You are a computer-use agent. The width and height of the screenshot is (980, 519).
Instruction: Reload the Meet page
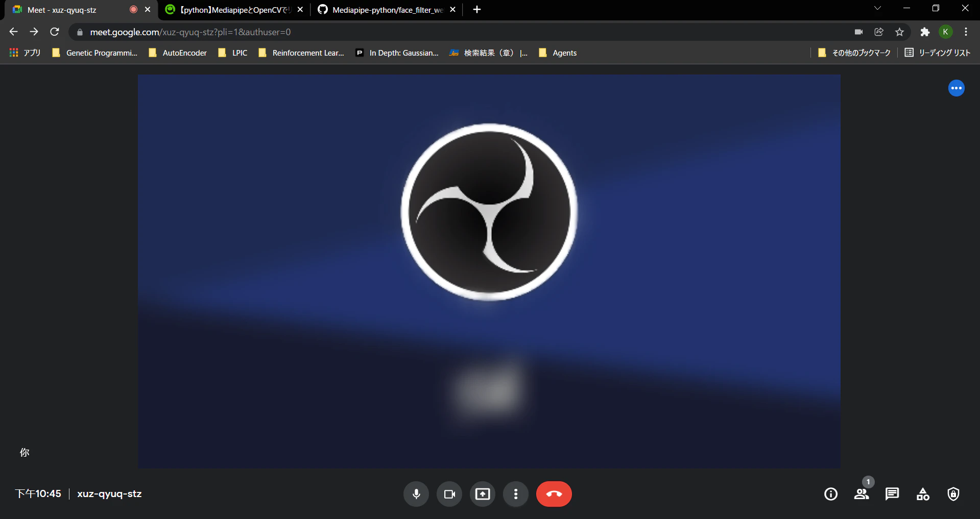pyautogui.click(x=55, y=32)
